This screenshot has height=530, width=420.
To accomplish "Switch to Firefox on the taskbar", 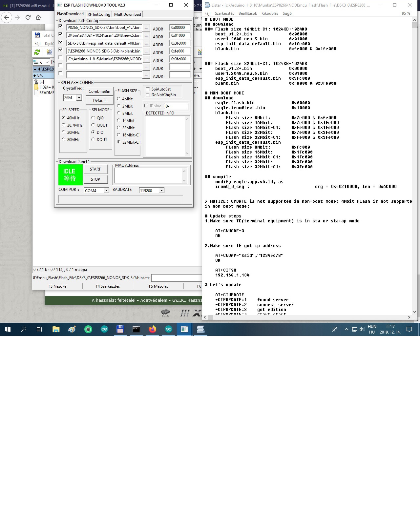I will (153, 329).
